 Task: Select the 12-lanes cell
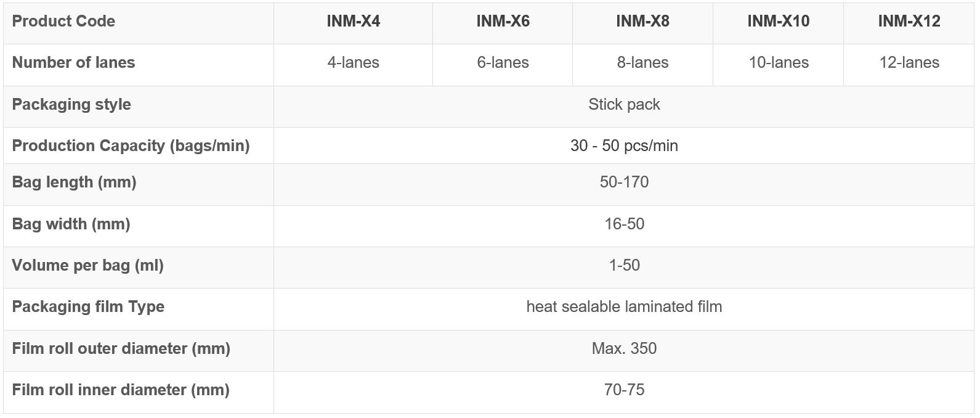coord(909,63)
